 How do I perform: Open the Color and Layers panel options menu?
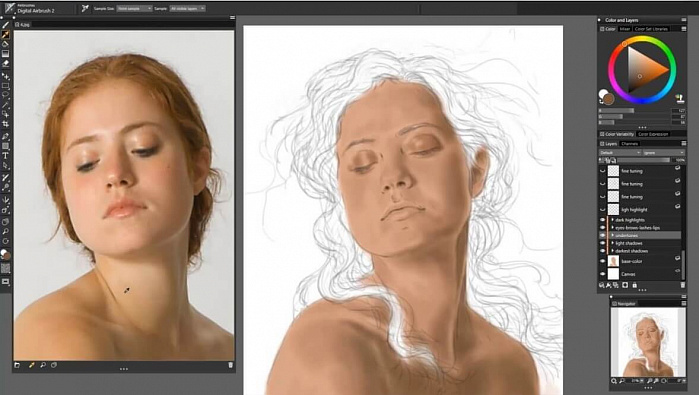point(683,20)
